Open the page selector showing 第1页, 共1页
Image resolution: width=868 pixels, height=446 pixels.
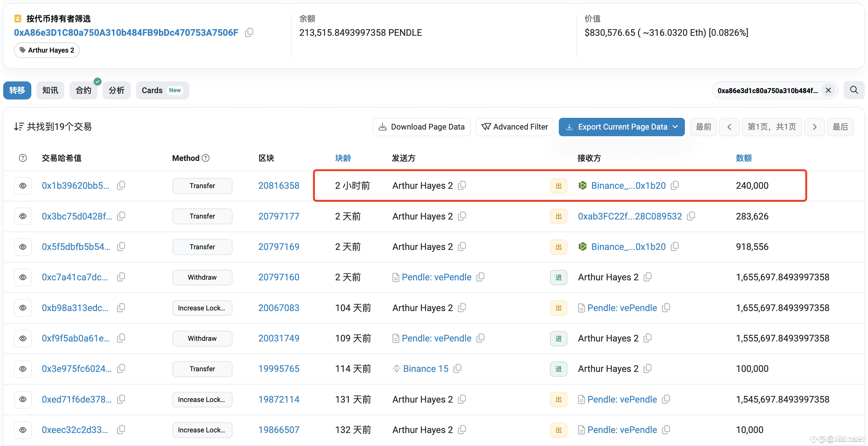[x=772, y=127]
